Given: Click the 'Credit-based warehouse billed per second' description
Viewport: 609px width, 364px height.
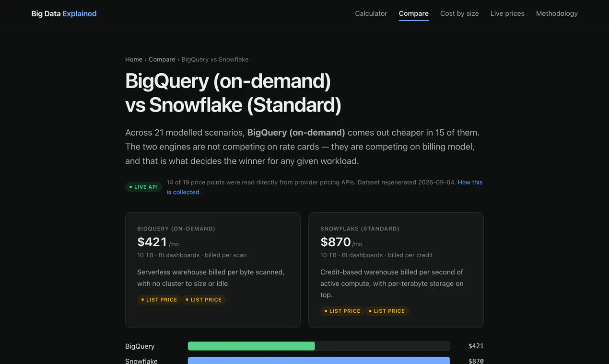Looking at the screenshot, I should [x=392, y=284].
